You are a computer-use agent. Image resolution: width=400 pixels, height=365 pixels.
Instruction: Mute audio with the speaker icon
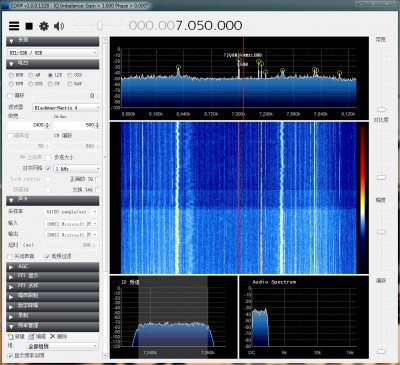coord(59,26)
